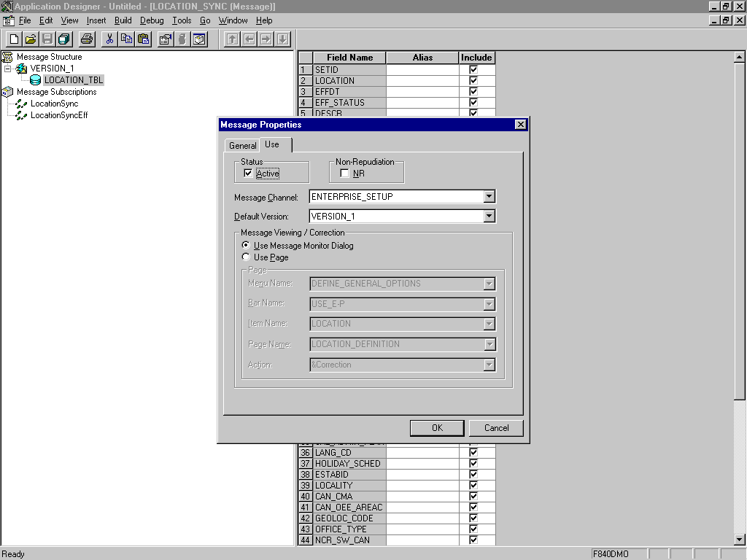The height and width of the screenshot is (560, 747).
Task: Enable the NR non-repudiation checkbox
Action: [344, 172]
